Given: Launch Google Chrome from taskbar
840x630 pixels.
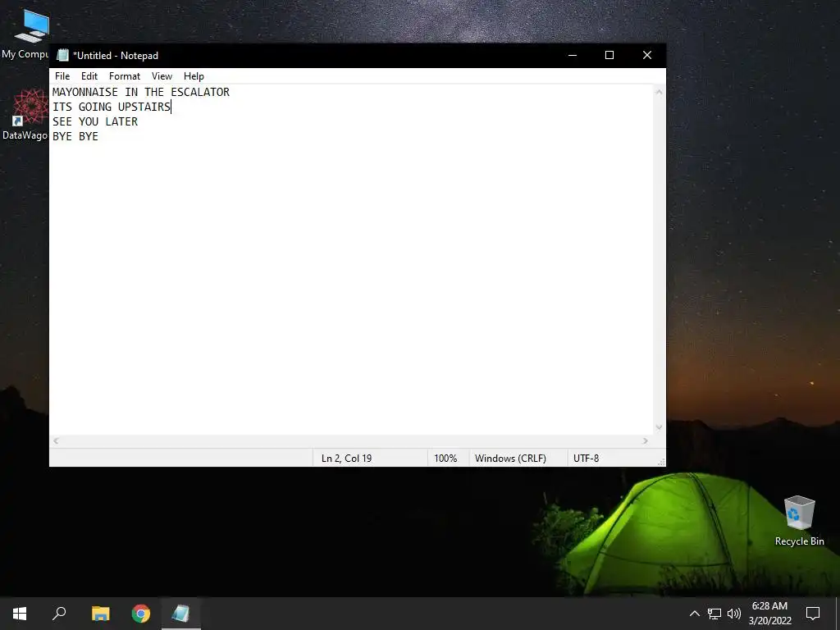Looking at the screenshot, I should [x=141, y=614].
